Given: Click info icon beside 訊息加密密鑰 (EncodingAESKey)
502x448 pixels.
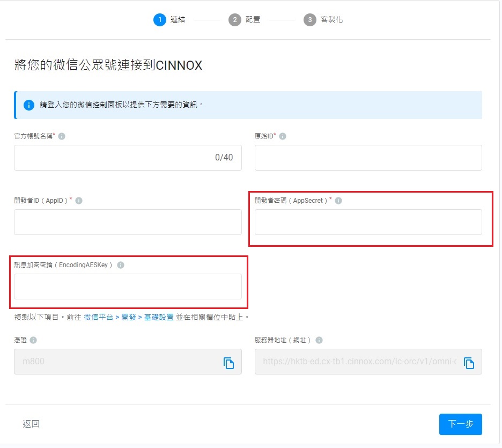Looking at the screenshot, I should (x=121, y=265).
